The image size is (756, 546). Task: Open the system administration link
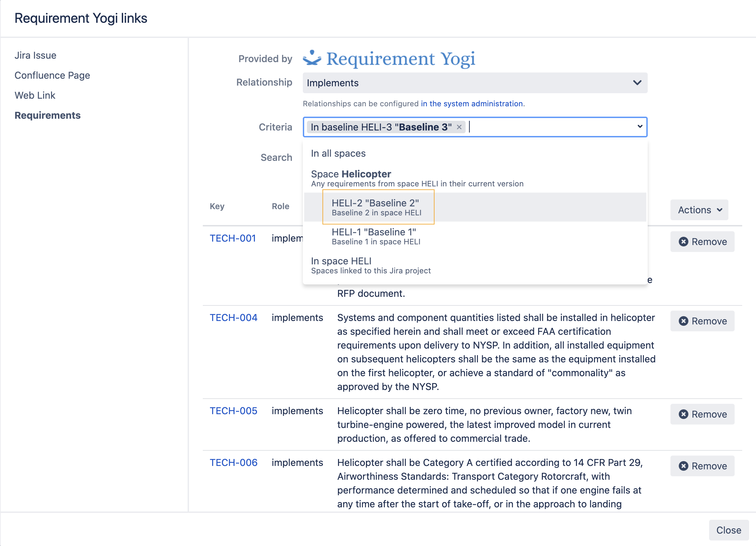[x=471, y=104]
